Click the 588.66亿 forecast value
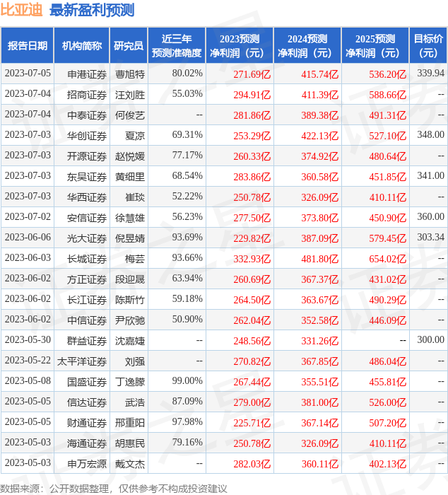448x495 pixels. coord(387,95)
